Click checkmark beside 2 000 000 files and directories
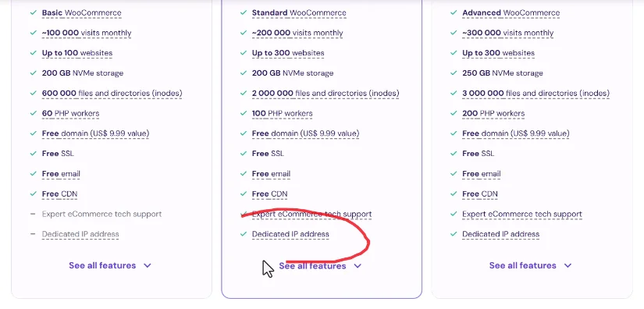Screen dimensions: 644x309 244,93
